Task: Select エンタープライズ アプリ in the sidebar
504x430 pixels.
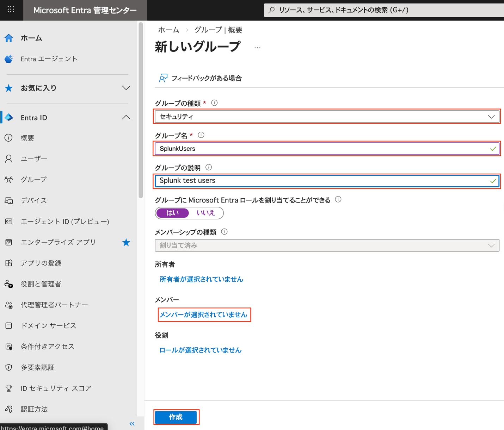Action: [x=57, y=242]
